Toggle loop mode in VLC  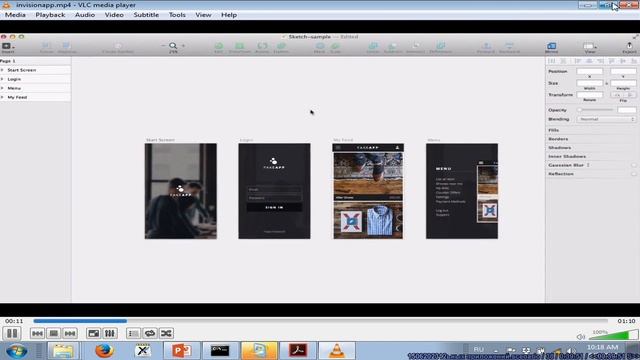click(150, 333)
